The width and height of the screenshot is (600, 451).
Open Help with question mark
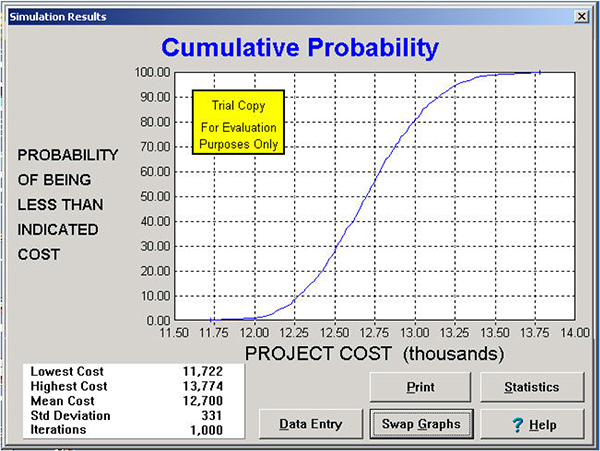[x=532, y=424]
